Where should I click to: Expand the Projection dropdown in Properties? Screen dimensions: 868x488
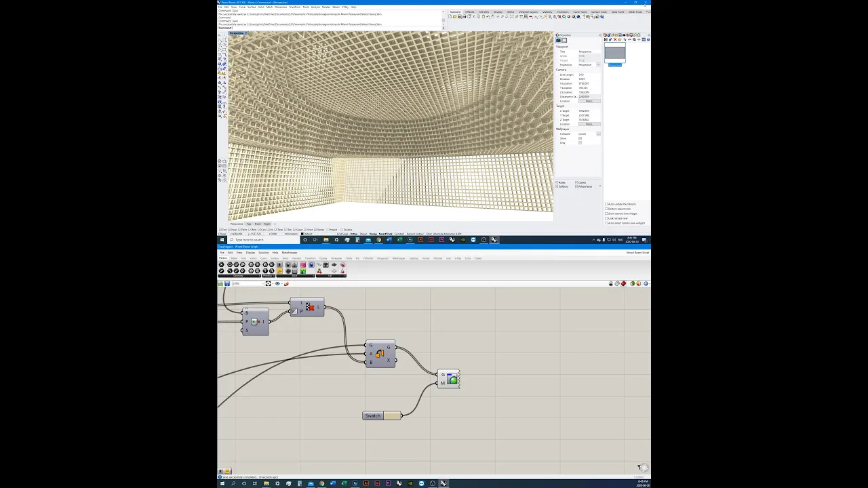coord(598,64)
